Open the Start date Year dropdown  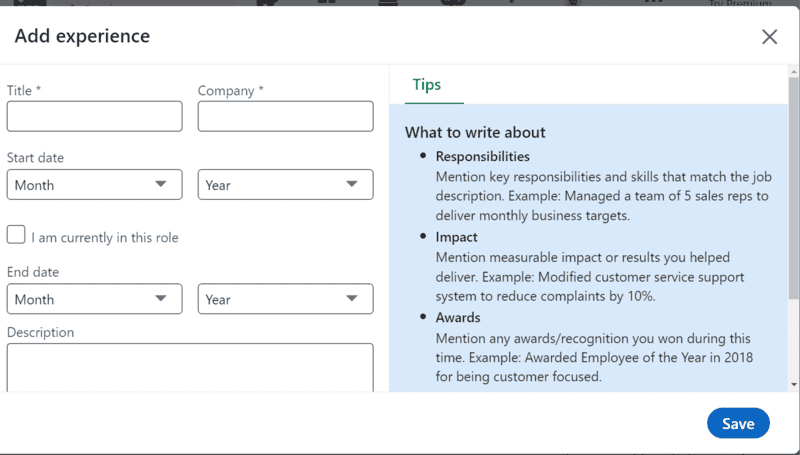pos(285,185)
